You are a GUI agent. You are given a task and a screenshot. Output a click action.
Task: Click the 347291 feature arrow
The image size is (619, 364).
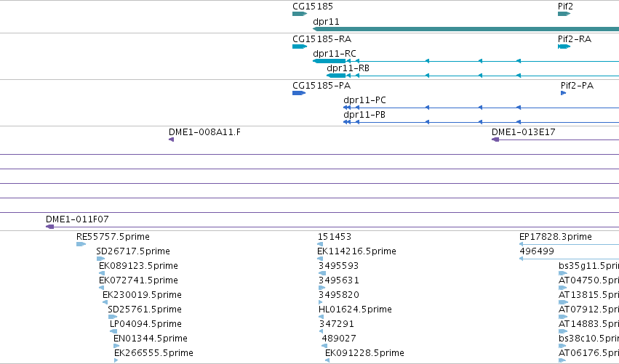tap(321, 331)
